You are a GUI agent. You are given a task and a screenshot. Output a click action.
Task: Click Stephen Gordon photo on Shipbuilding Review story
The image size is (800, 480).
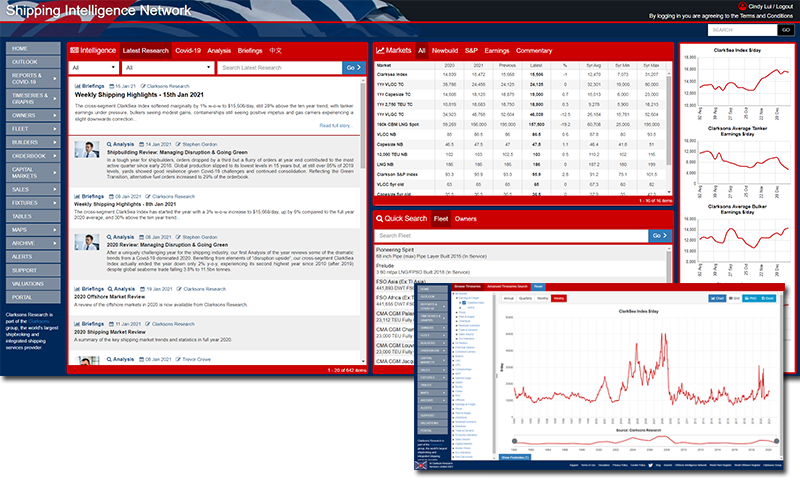click(x=87, y=150)
